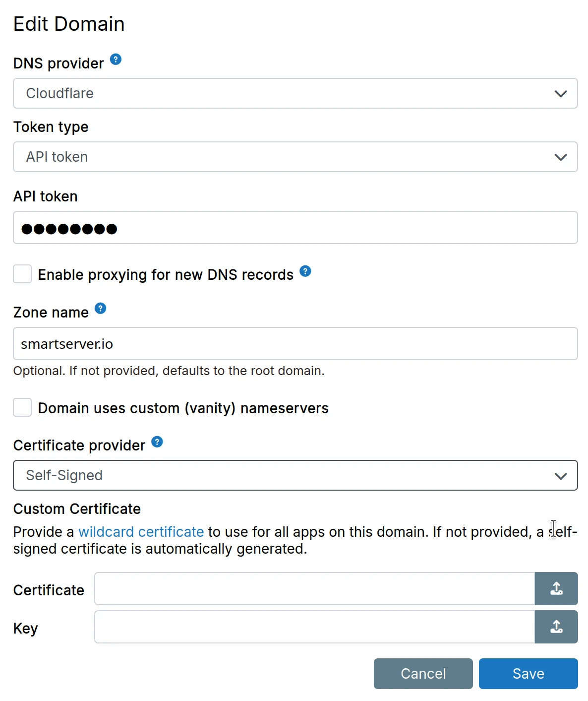Image resolution: width=588 pixels, height=701 pixels.
Task: Open the DNS provider dropdown
Action: [295, 94]
